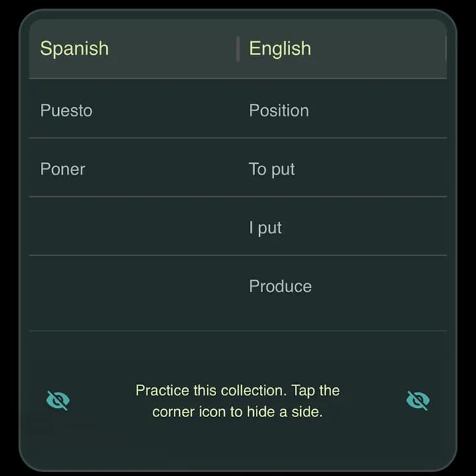The width and height of the screenshot is (476, 476).
Task: Hide the English side with right eye icon
Action: click(418, 401)
